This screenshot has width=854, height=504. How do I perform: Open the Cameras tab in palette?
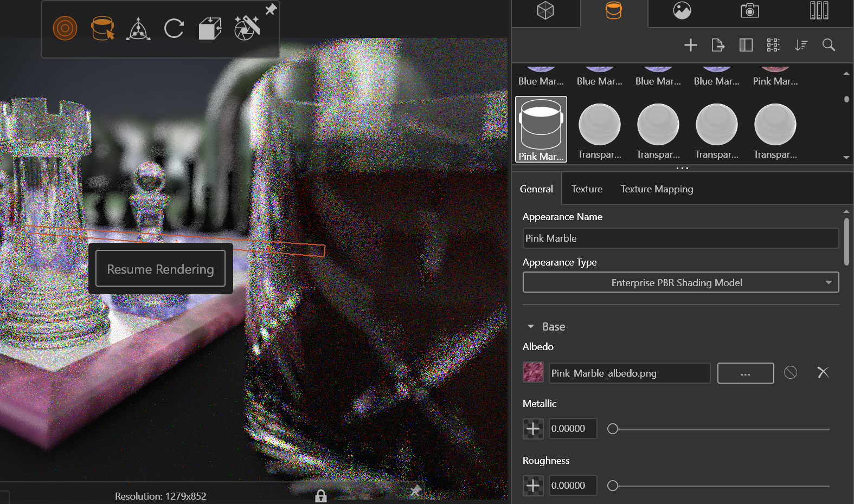pos(749,11)
